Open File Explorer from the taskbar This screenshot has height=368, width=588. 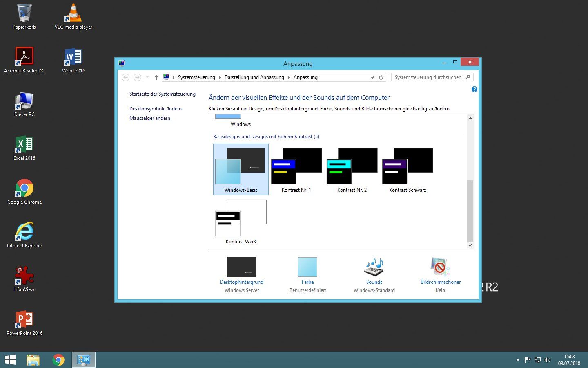pos(33,360)
